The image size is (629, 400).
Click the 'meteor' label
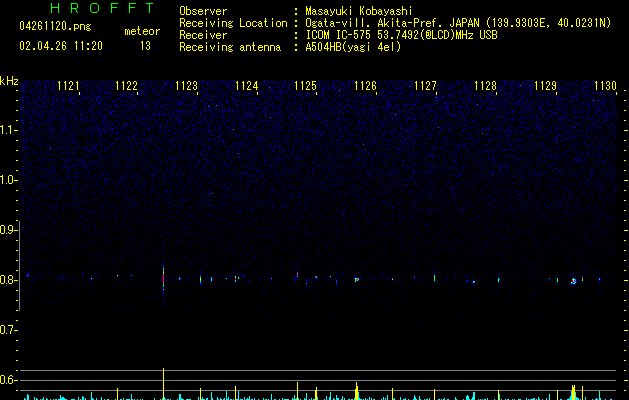coord(142,31)
